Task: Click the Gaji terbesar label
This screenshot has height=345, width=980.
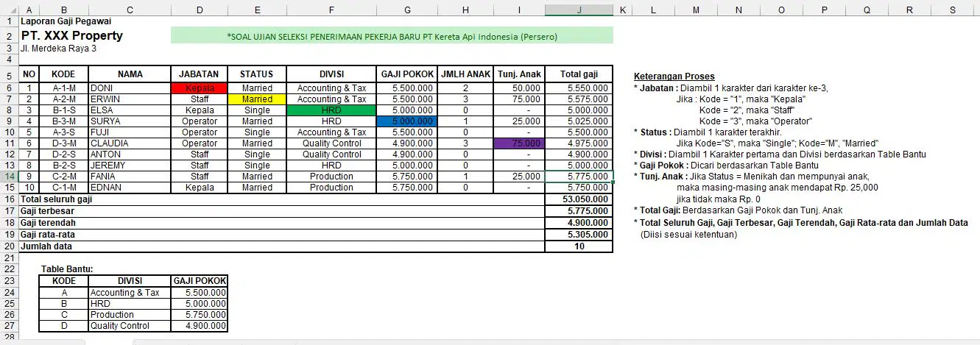Action: point(48,211)
